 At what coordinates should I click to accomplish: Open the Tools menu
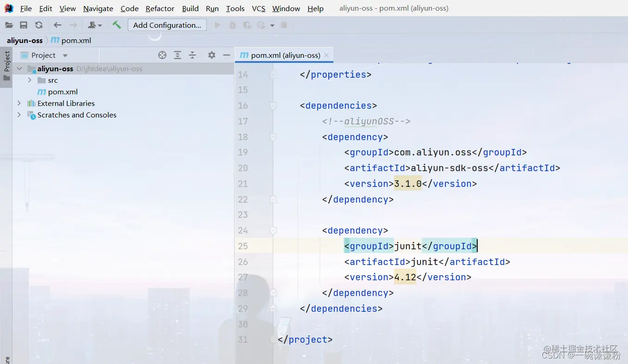pos(235,9)
